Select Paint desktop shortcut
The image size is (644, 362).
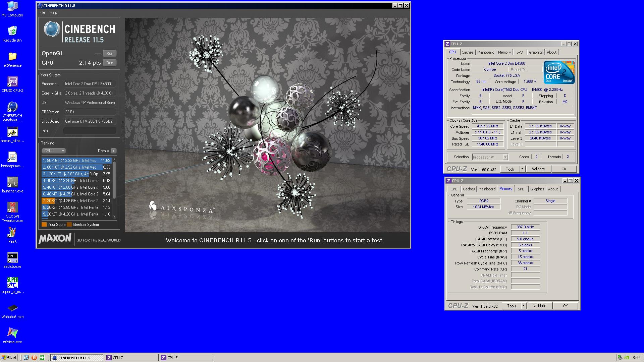point(12,235)
